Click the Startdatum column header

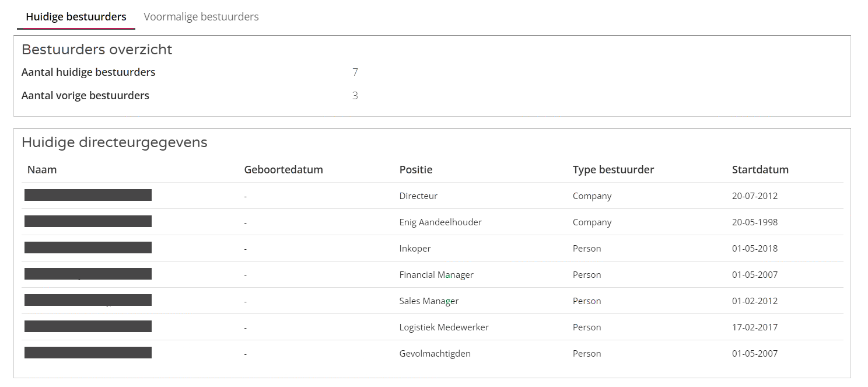click(x=759, y=170)
